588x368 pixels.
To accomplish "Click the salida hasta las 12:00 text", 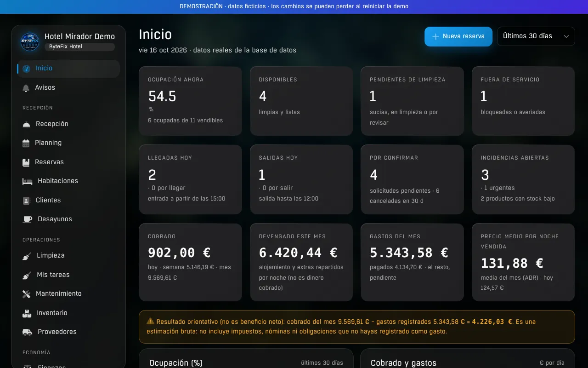I will coord(288,199).
